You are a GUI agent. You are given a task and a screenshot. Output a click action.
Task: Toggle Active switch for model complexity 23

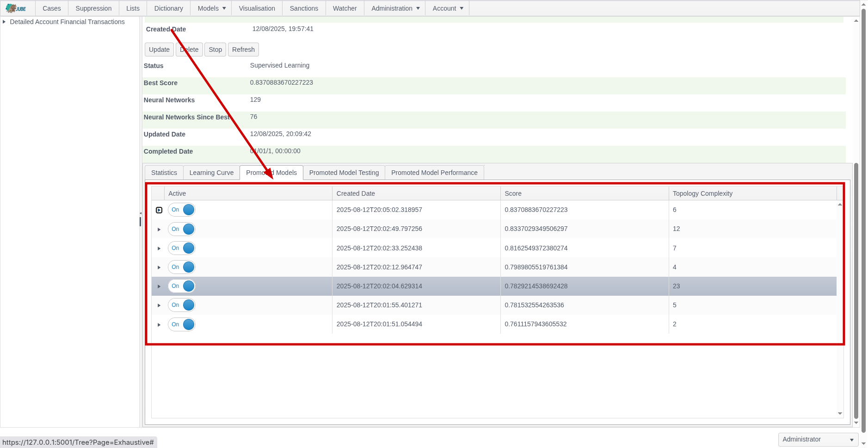(181, 286)
